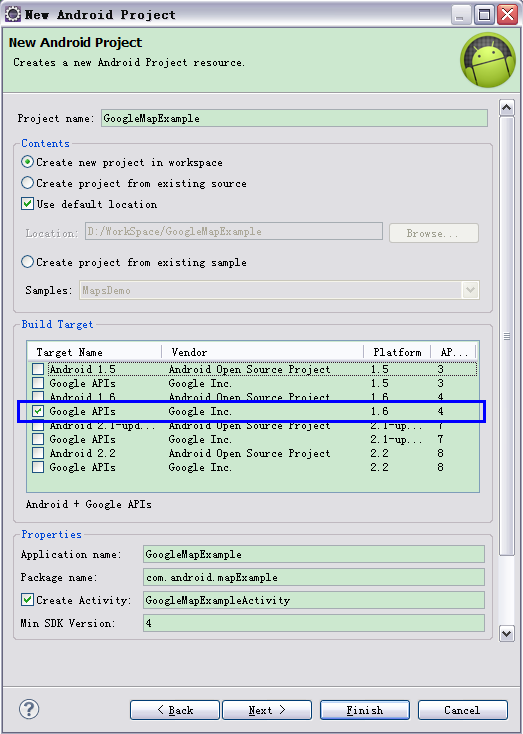Check the Android 1.5 target checkbox
Image resolution: width=523 pixels, height=734 pixels.
[x=38, y=369]
